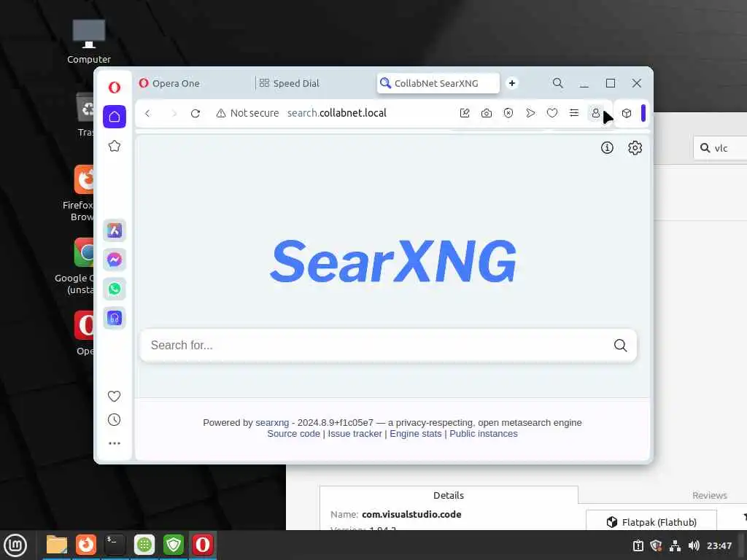Open the Terminal from the taskbar
This screenshot has width=747, height=560.
point(115,545)
